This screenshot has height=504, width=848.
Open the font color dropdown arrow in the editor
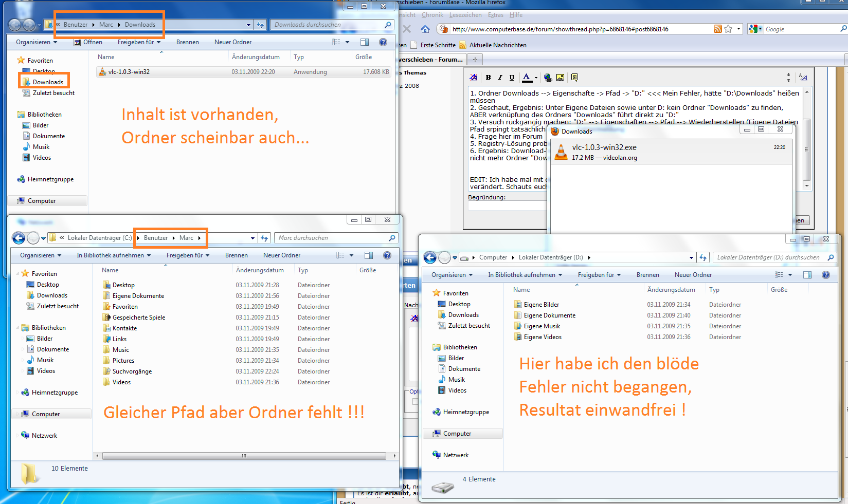point(536,78)
